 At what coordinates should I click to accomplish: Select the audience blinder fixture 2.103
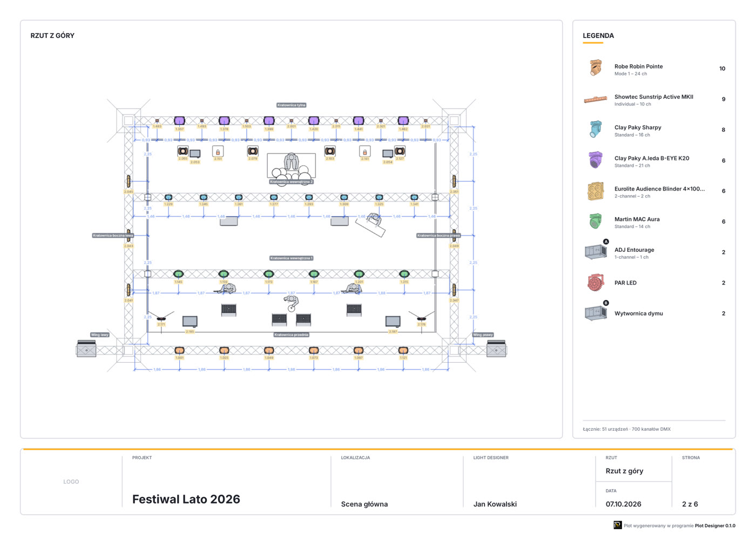(x=330, y=151)
